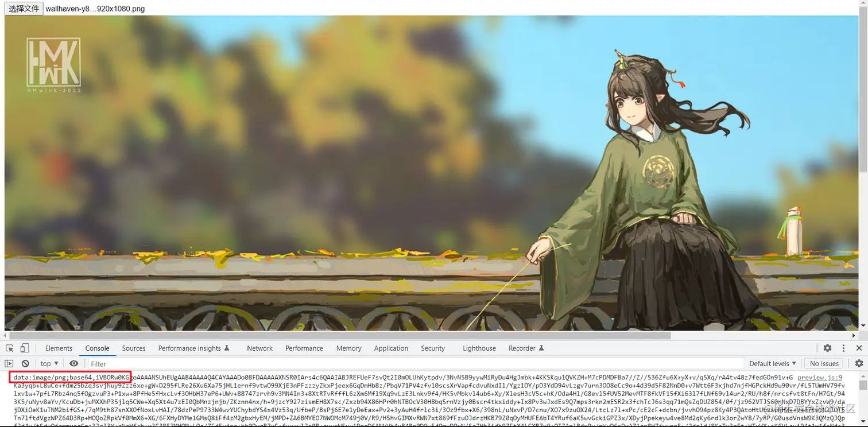
Task: Open the Security tab
Action: (433, 348)
